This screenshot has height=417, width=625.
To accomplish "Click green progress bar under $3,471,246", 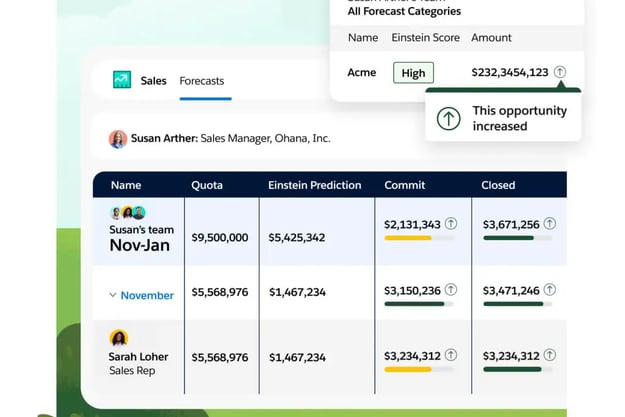I will [x=518, y=304].
